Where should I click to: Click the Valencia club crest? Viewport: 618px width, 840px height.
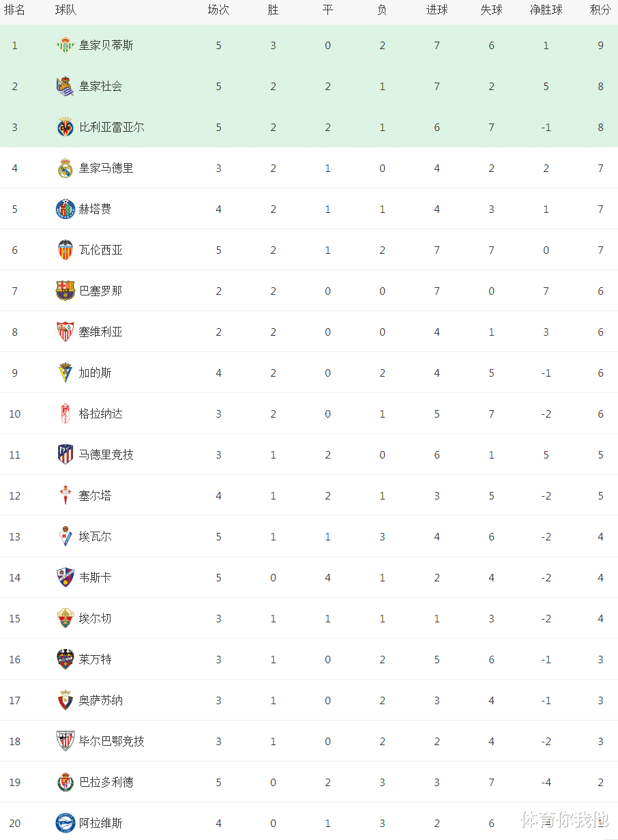[x=65, y=250]
